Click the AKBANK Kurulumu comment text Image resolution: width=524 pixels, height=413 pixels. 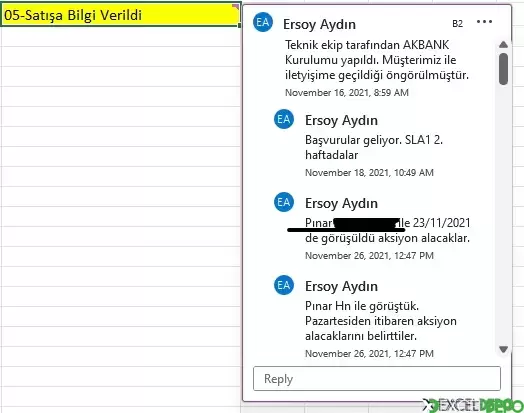[377, 60]
